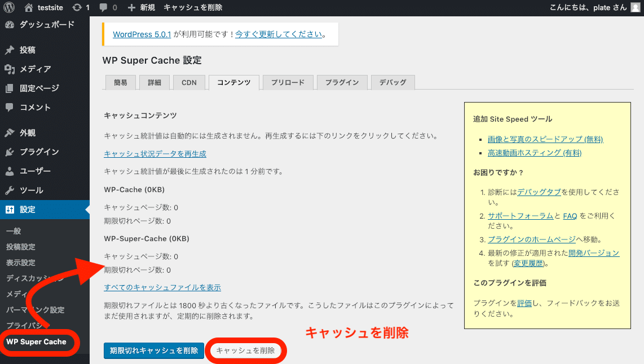644x364 pixels.
Task: Open the 表示設定 submenu item
Action: [20, 263]
